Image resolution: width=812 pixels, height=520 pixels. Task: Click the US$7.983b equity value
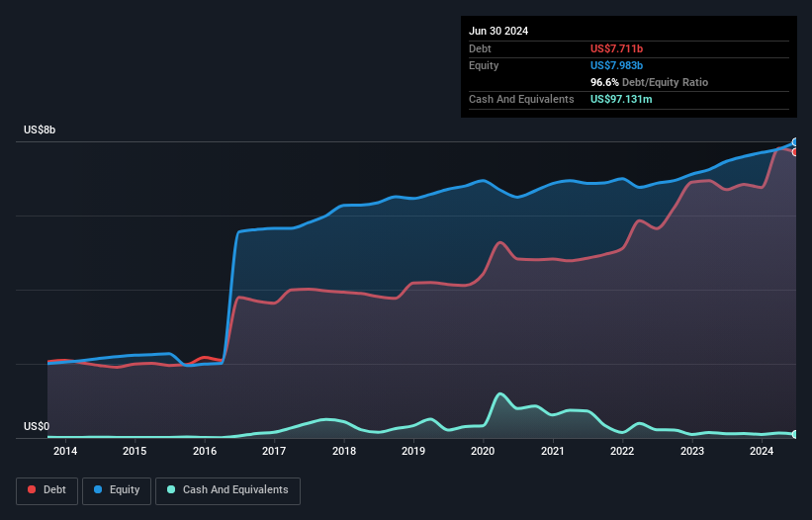pos(616,65)
